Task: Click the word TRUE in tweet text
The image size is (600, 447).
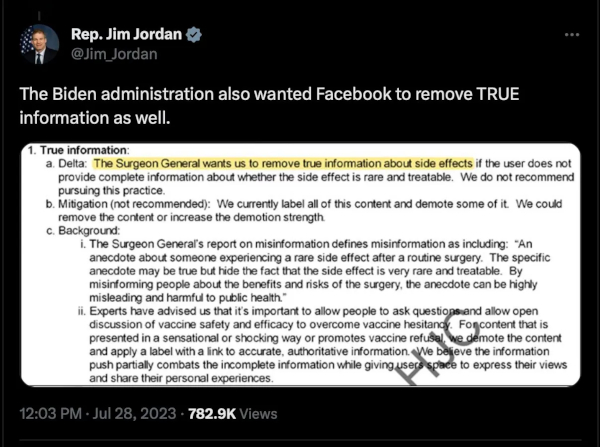Action: (x=497, y=94)
